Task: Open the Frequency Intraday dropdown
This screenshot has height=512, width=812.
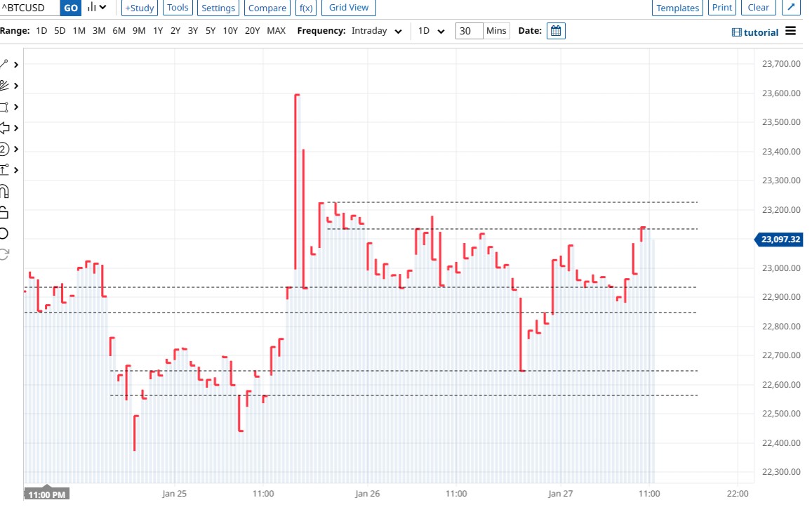Action: [x=378, y=31]
